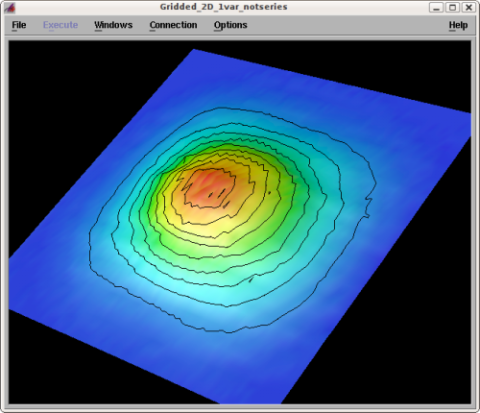Image resolution: width=480 pixels, height=413 pixels.
Task: Click the application icon in the title bar
Action: point(10,7)
